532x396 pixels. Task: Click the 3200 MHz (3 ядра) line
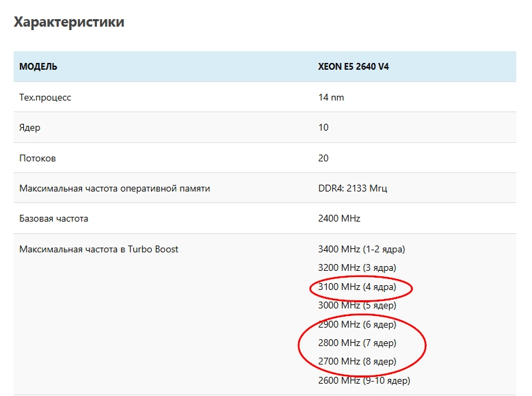pyautogui.click(x=357, y=267)
